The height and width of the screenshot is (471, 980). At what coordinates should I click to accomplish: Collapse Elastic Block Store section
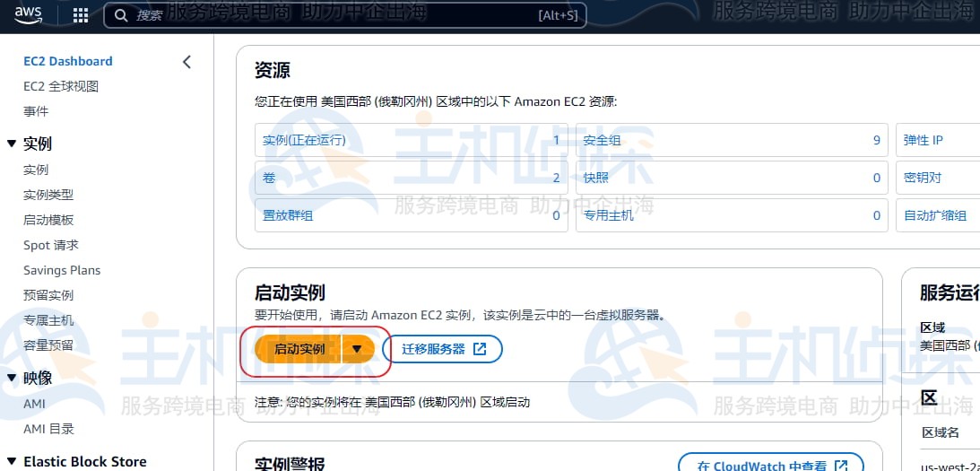pyautogui.click(x=12, y=462)
